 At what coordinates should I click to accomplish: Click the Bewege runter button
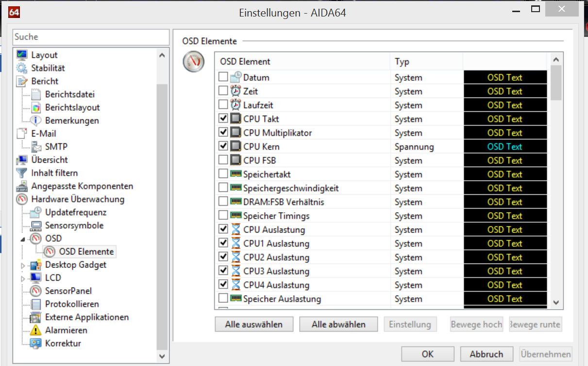point(536,324)
